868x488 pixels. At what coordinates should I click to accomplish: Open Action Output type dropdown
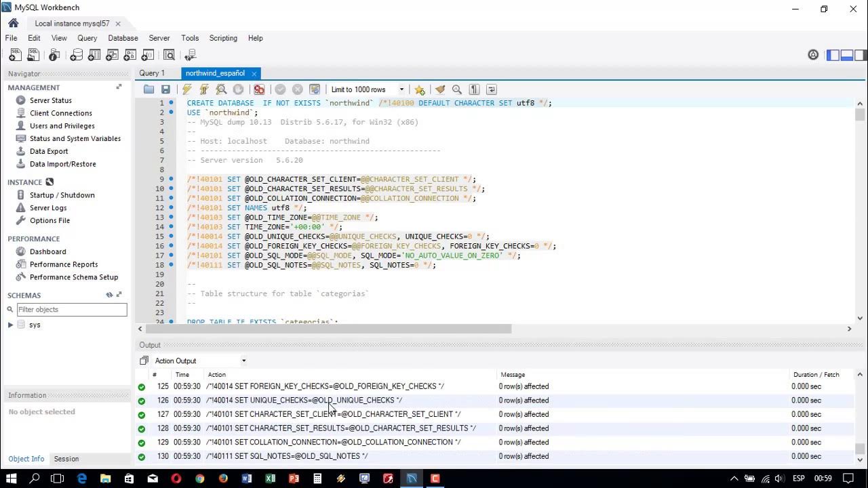coord(199,361)
